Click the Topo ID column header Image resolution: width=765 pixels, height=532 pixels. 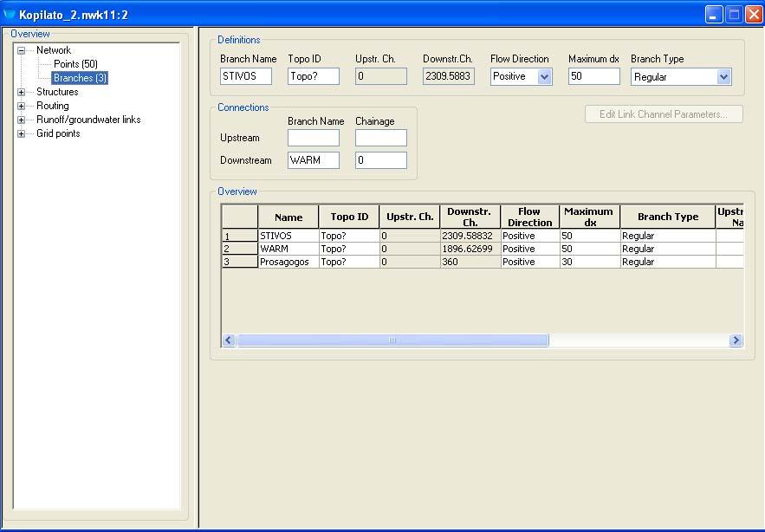click(349, 217)
